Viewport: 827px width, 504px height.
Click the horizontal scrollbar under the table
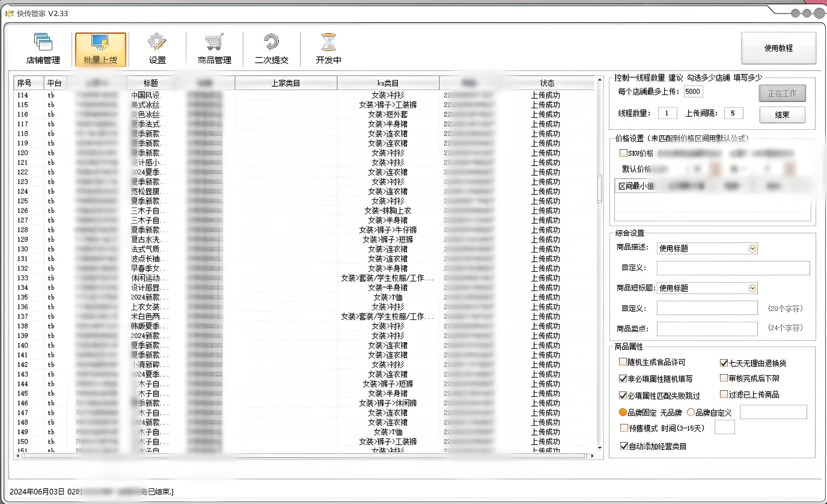tap(302, 456)
